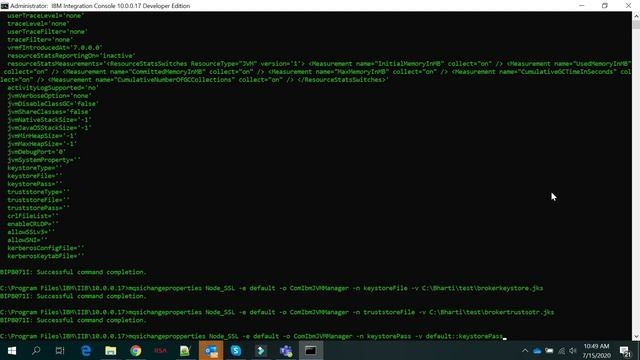Open the Windows Start menu
This screenshot has height=360, width=640.
click(x=11, y=351)
